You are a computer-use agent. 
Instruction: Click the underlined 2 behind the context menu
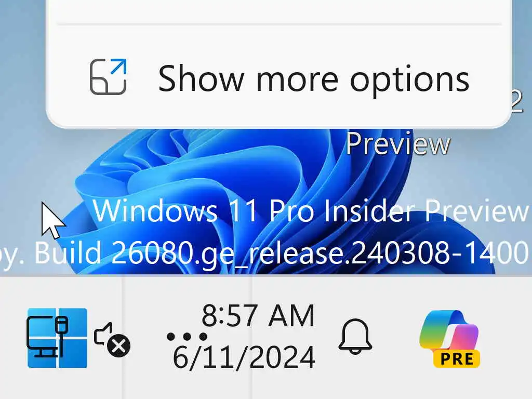click(x=516, y=101)
